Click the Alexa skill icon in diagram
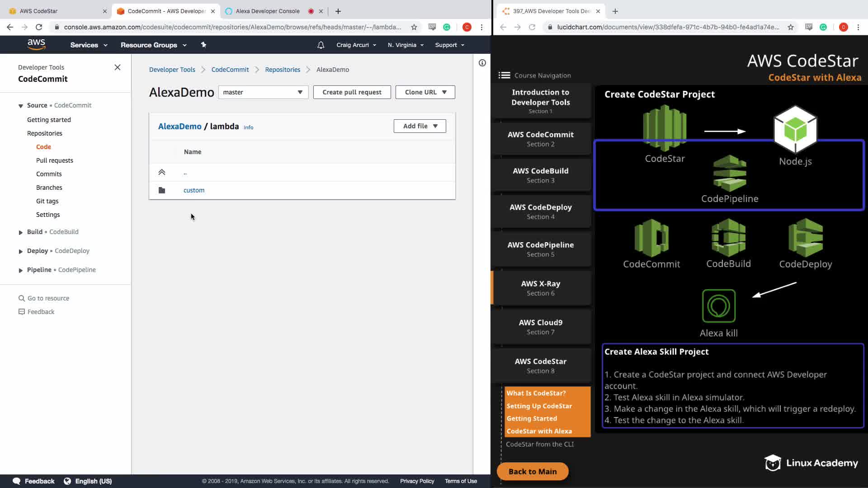Image resolution: width=868 pixels, height=488 pixels. coord(718,306)
